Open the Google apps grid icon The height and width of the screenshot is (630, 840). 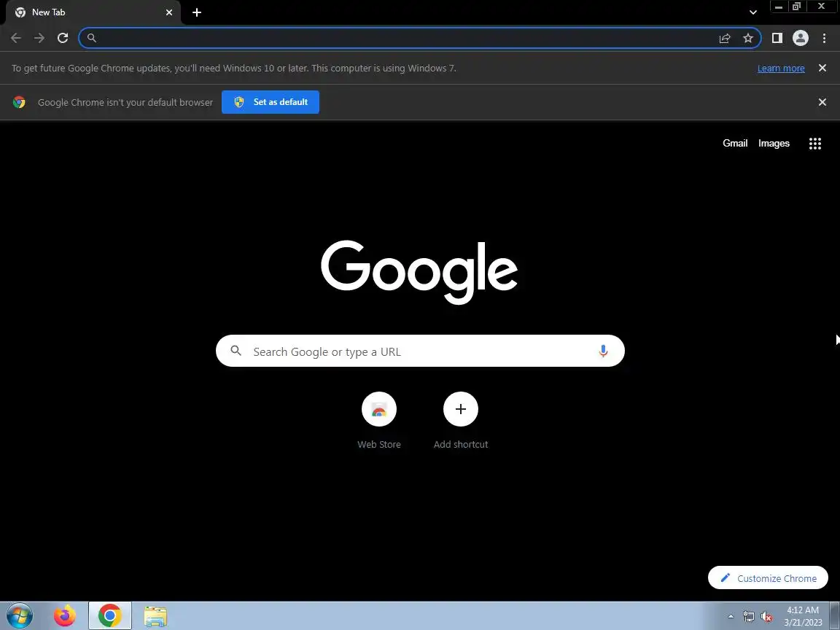click(814, 143)
